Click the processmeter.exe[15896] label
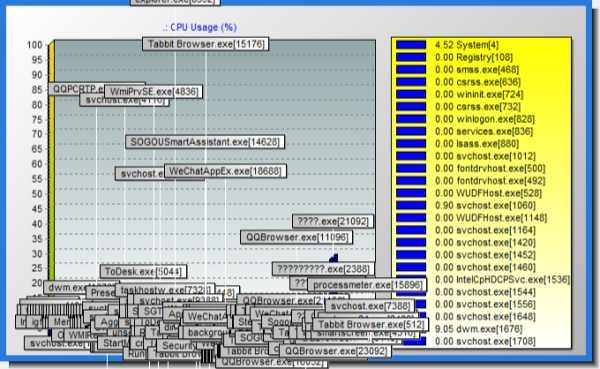 click(367, 285)
